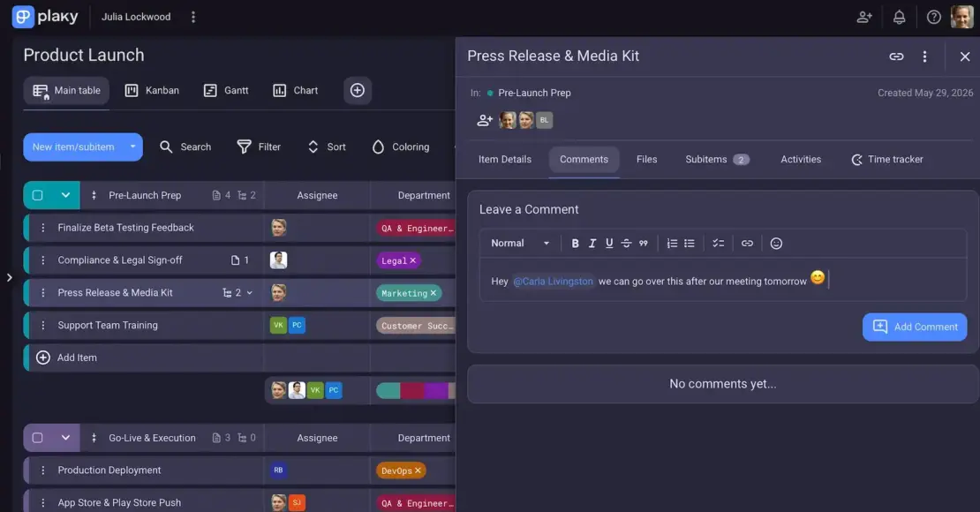
Task: Open the Files tab
Action: coord(647,160)
